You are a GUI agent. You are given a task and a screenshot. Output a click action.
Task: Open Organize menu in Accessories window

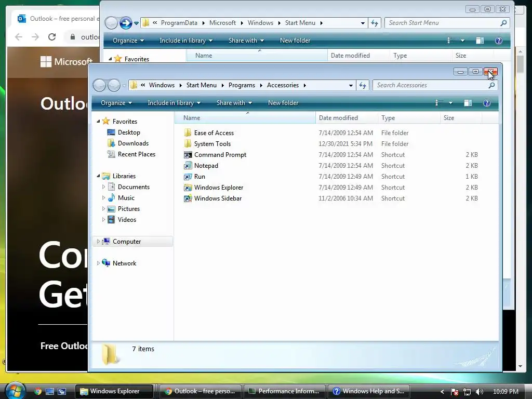pyautogui.click(x=116, y=103)
